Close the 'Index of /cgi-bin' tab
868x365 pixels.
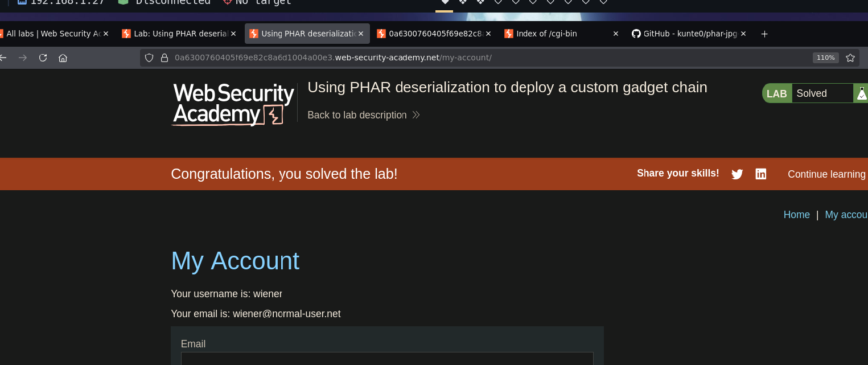point(616,34)
